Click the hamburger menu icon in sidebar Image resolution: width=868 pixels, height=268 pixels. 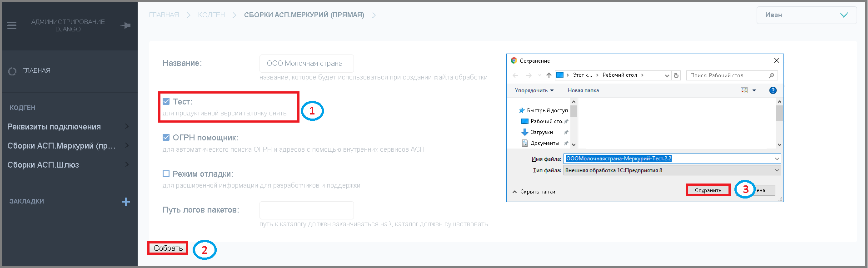point(12,25)
